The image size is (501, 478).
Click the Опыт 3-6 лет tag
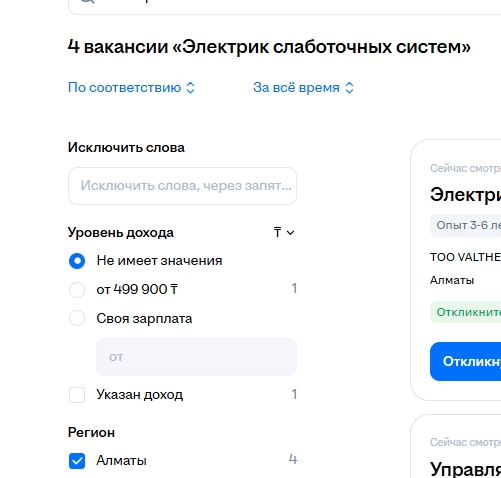(x=465, y=226)
